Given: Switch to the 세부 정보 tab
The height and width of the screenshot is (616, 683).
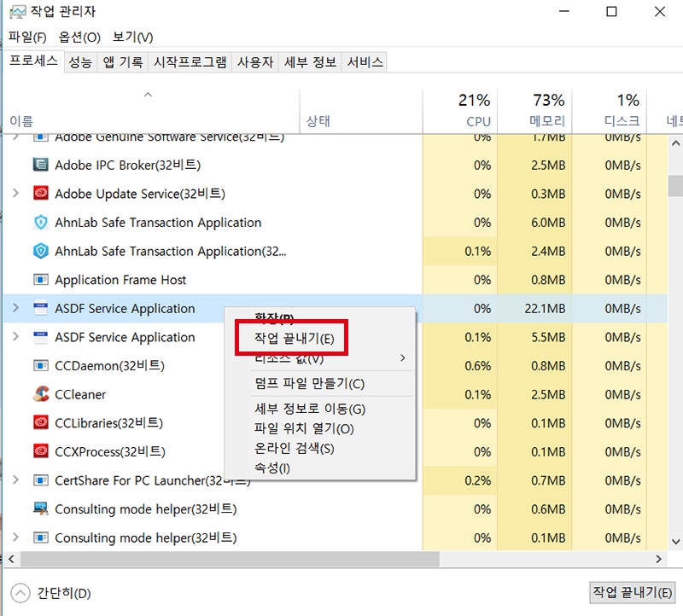Looking at the screenshot, I should 310,62.
